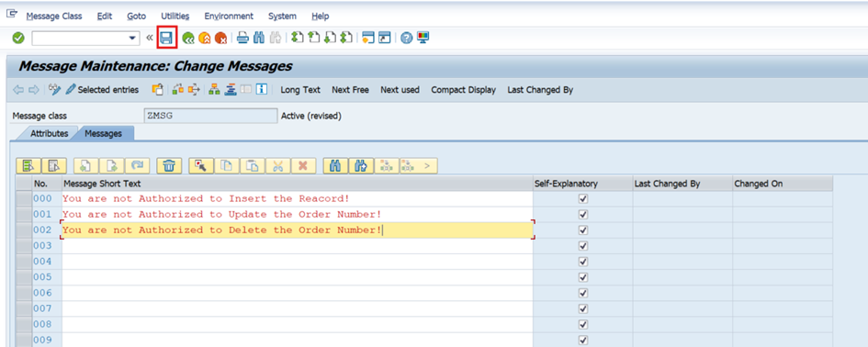Screen dimensions: 868x347
Task: Click the Other Object clipboard icon
Action: [158, 89]
